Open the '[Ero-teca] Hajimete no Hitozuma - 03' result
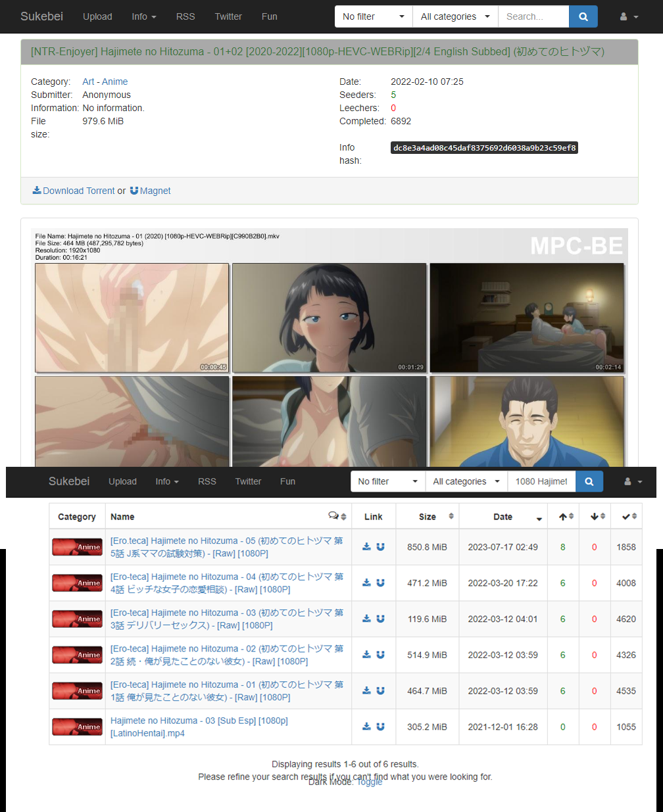Screen dimensions: 663x812 click(227, 619)
